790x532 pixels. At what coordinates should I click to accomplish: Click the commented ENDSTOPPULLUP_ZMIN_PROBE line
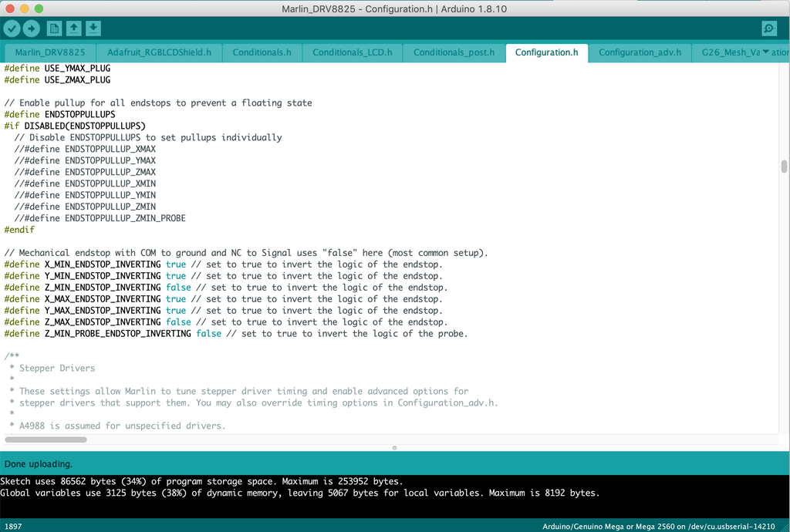100,218
